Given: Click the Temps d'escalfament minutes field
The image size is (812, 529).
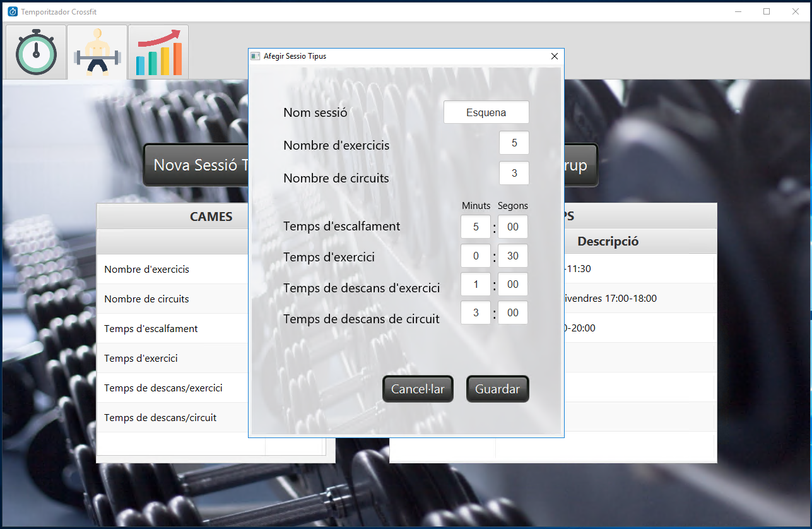Looking at the screenshot, I should [476, 227].
